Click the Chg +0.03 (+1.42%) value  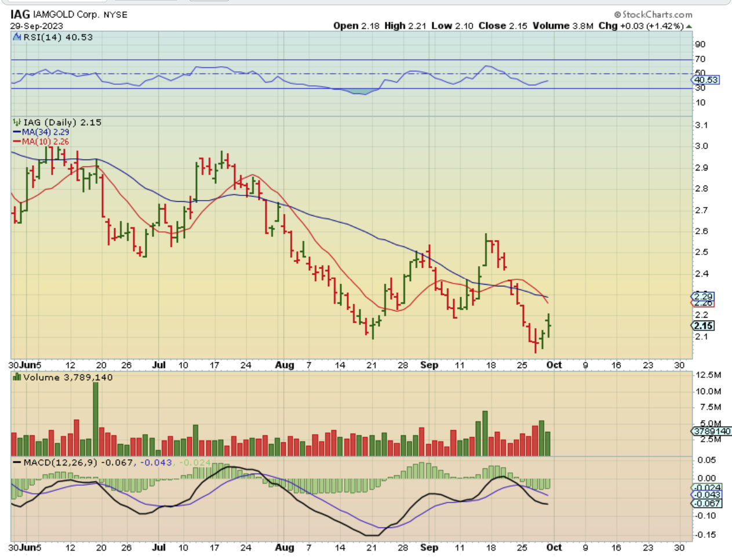tap(641, 26)
